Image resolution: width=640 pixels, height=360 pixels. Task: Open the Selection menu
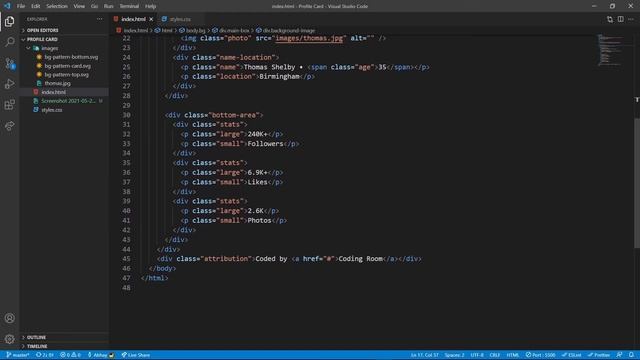click(57, 6)
